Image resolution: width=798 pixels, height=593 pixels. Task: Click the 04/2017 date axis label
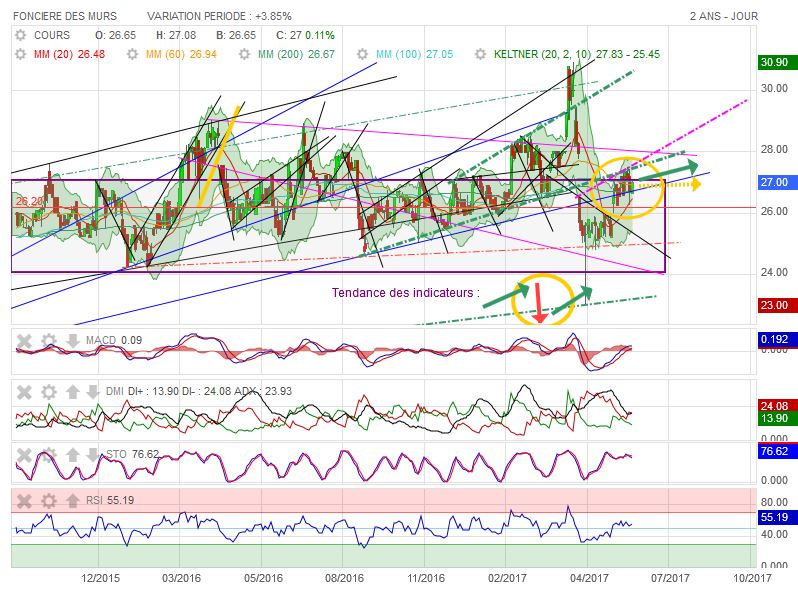[589, 578]
